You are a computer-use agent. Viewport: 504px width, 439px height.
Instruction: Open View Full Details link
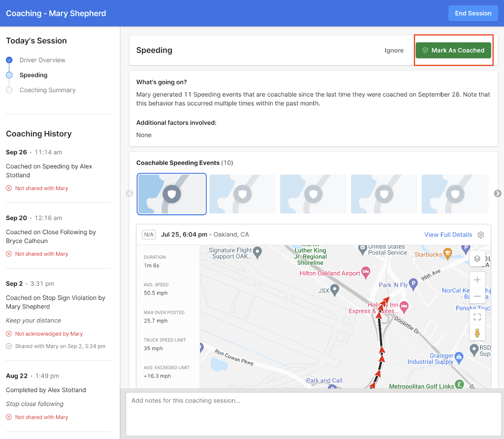click(x=448, y=235)
